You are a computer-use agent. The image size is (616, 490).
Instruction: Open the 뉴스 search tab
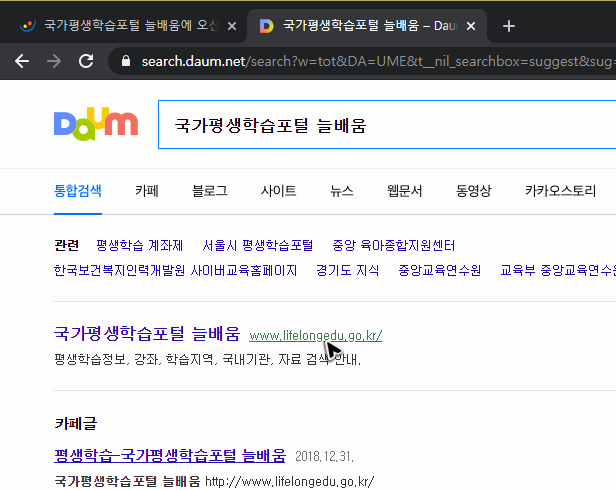click(x=341, y=191)
